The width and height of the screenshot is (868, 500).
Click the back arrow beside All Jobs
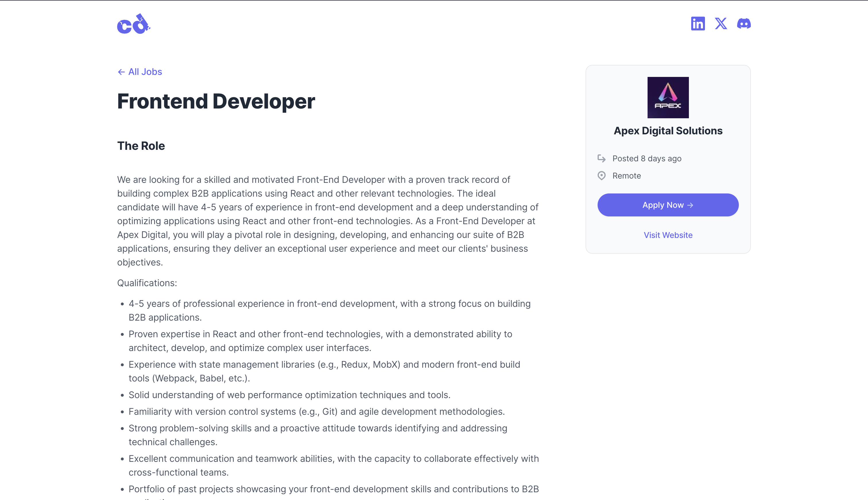pos(121,72)
